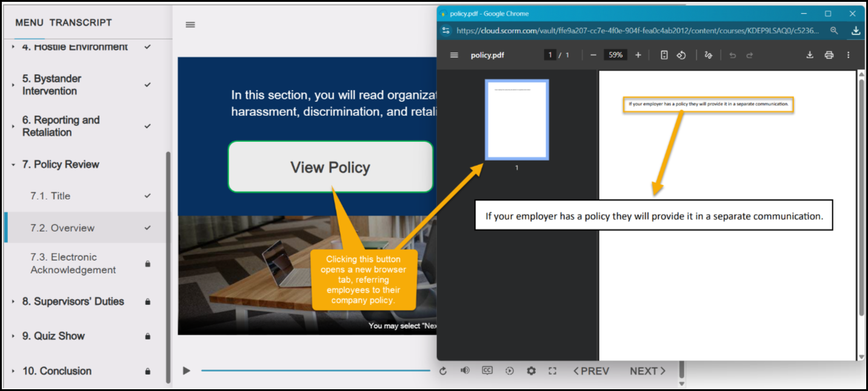Zoom out the PDF with minus
The width and height of the screenshot is (868, 391).
tap(593, 55)
